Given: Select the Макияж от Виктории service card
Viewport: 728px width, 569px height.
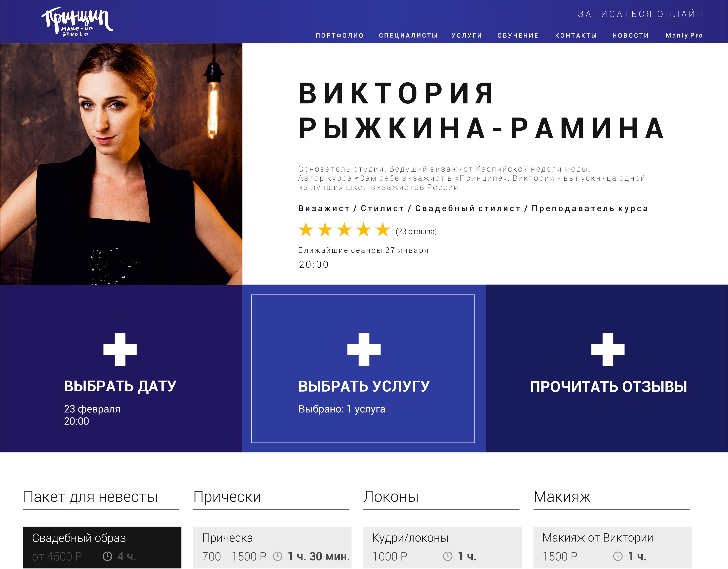Looking at the screenshot, I should point(612,547).
